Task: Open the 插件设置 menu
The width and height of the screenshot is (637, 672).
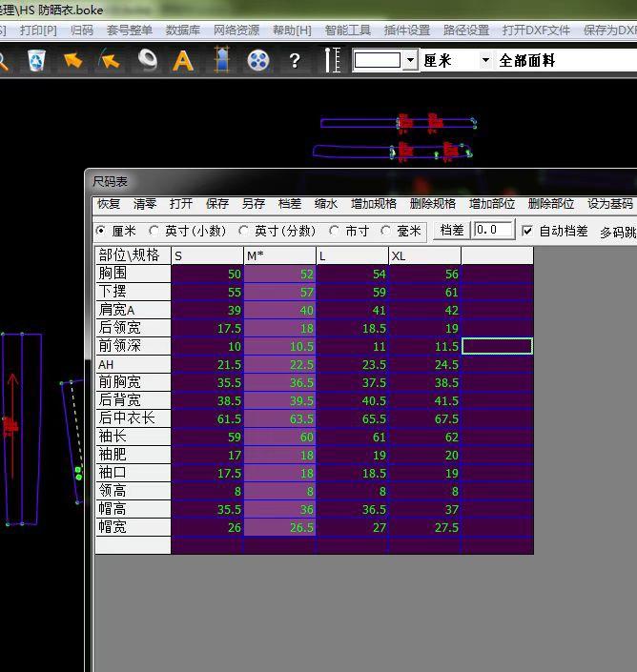Action: 407,31
